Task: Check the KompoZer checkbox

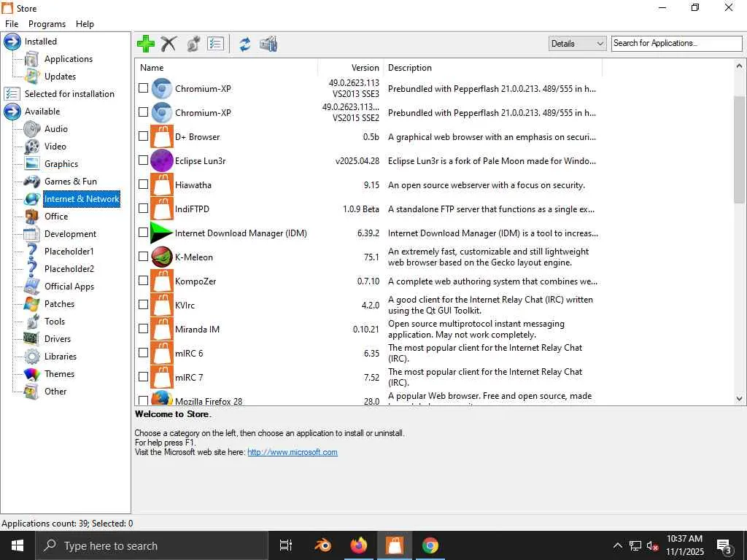Action: pos(144,281)
